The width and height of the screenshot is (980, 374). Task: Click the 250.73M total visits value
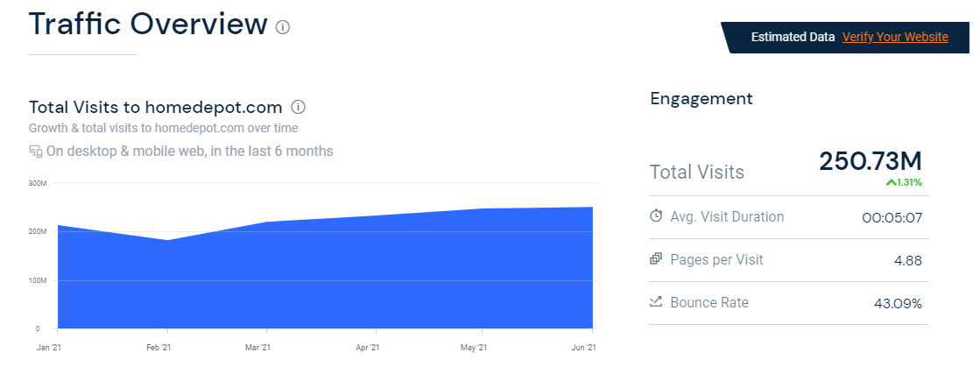point(870,161)
